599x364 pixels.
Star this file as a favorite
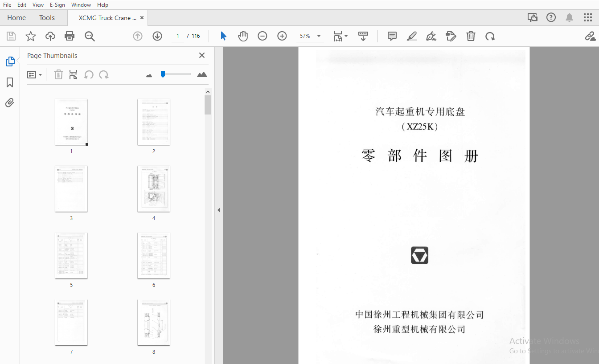[31, 36]
